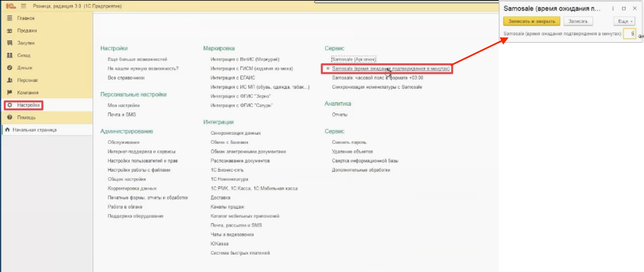Open Синхронизация номенклатуры с Samosale
This screenshot has width=644, height=272.
(377, 87)
